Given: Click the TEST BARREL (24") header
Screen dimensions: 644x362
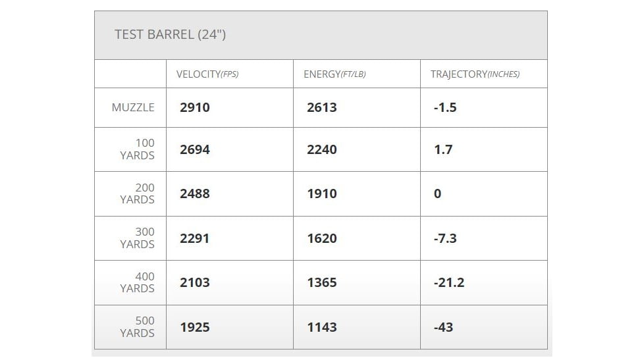Looking at the screenshot, I should point(170,34).
